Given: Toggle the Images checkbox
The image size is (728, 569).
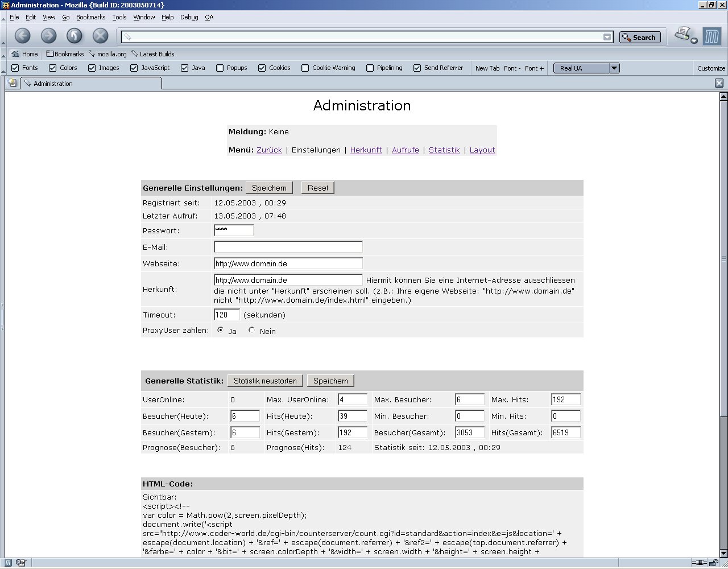Looking at the screenshot, I should point(92,68).
